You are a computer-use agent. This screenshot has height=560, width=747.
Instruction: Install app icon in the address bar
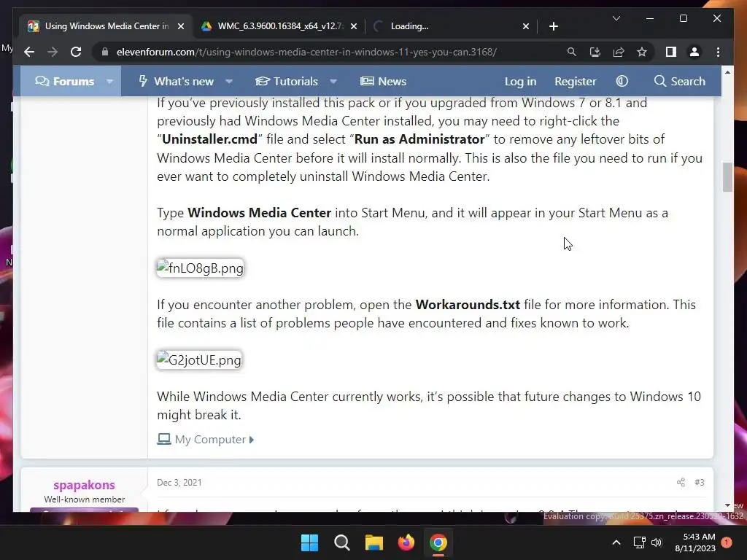pyautogui.click(x=595, y=52)
